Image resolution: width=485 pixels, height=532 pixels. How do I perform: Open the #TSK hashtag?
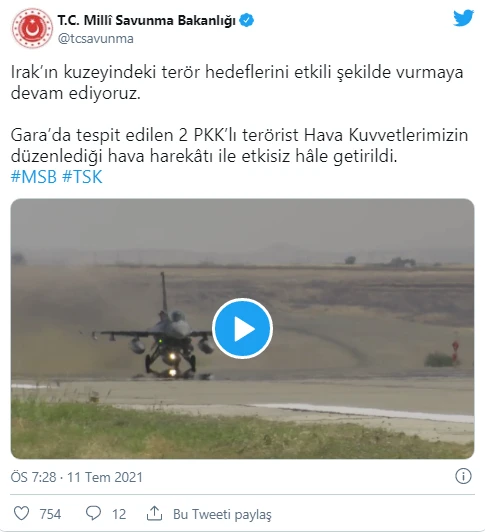pos(82,177)
